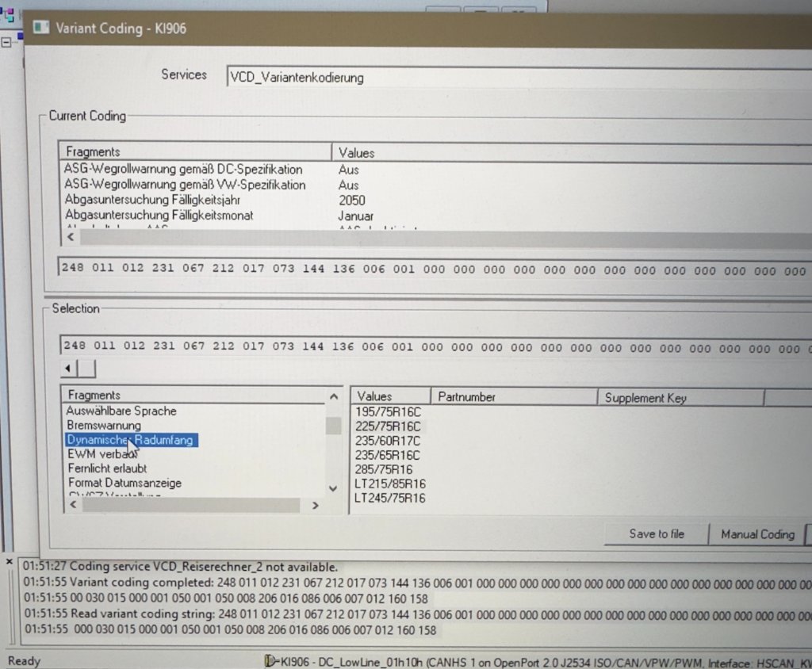The image size is (812, 669).
Task: Open Manual Coding
Action: [756, 534]
